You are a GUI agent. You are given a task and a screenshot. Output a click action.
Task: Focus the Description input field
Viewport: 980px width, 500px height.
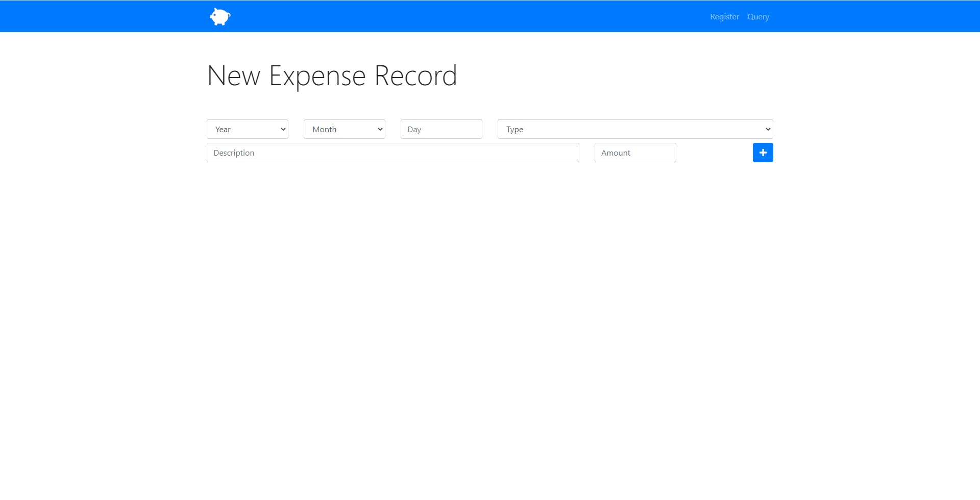(x=393, y=152)
